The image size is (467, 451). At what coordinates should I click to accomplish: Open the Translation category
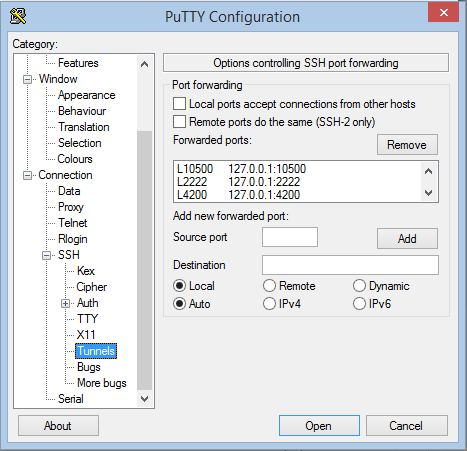[84, 127]
